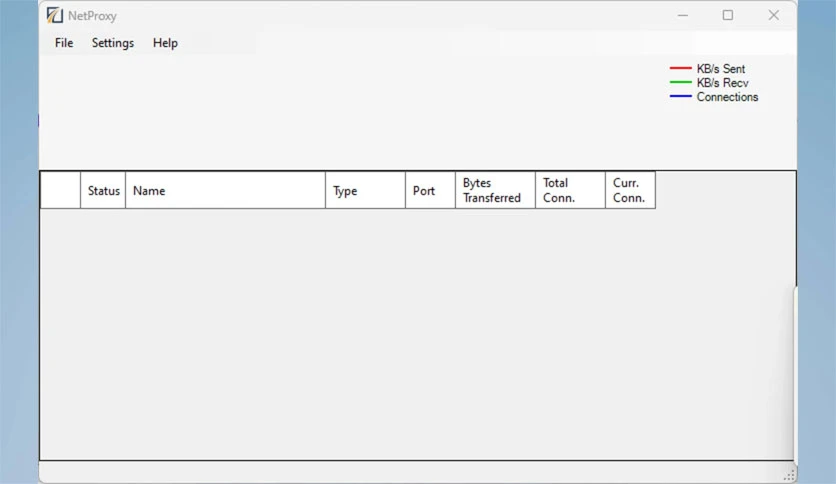Click the NetProxy app icon in title bar

(54, 15)
